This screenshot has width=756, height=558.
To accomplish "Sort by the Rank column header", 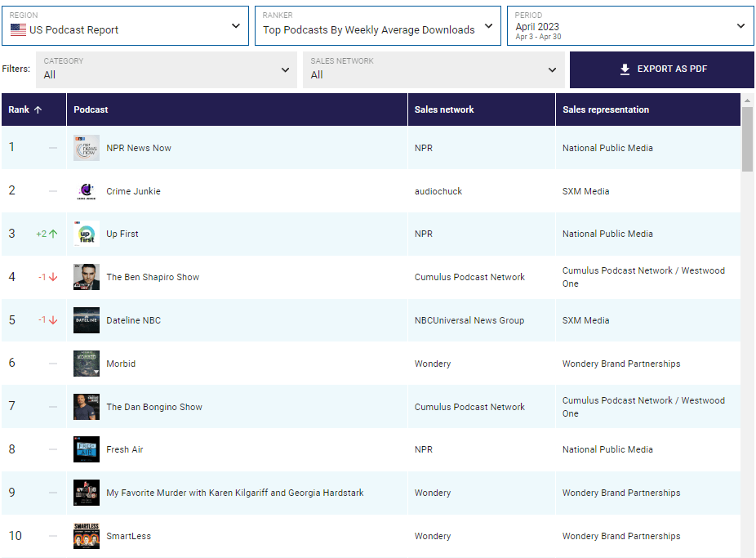I will (33, 109).
